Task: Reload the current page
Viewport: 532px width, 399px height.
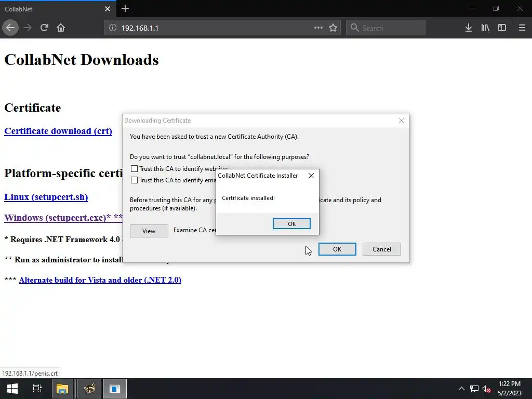Action: 44,28
